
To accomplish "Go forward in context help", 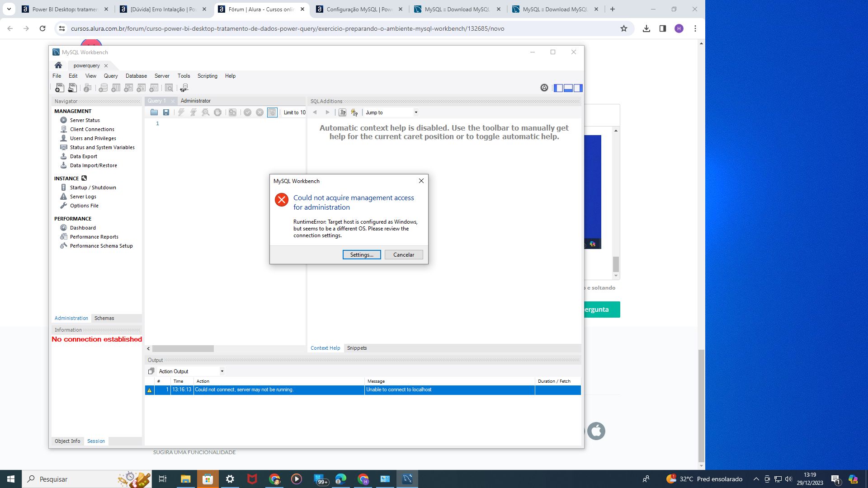I will pyautogui.click(x=328, y=113).
